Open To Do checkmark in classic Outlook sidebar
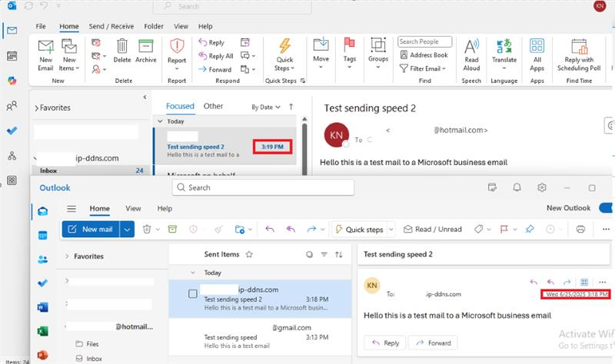Screen dimensions: 615x364 [12, 131]
